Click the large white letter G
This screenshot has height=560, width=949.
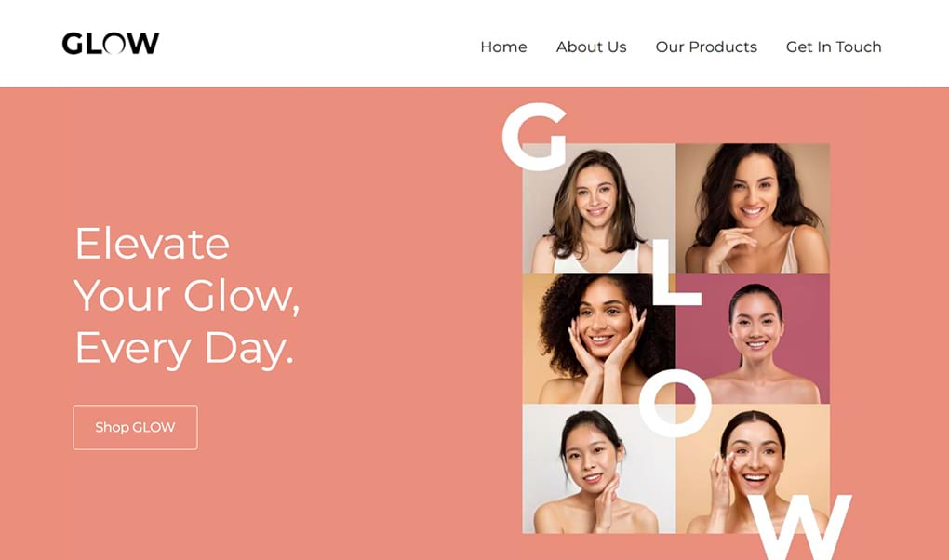(535, 136)
